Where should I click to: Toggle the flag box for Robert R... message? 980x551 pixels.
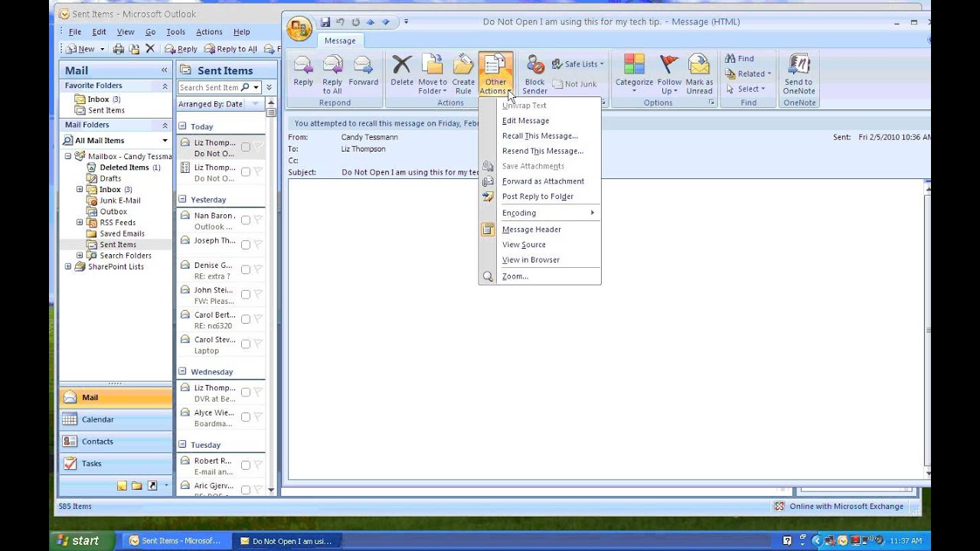(246, 465)
